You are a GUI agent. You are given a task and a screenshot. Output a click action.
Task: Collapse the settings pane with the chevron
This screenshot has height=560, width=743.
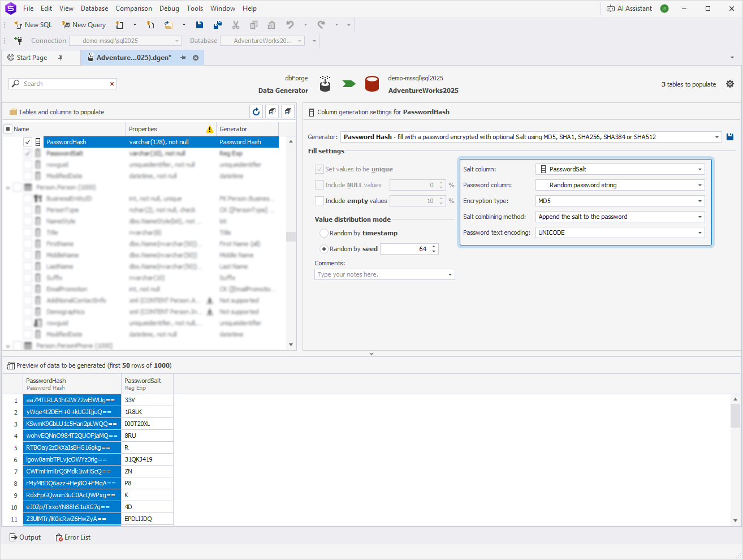[x=372, y=354]
